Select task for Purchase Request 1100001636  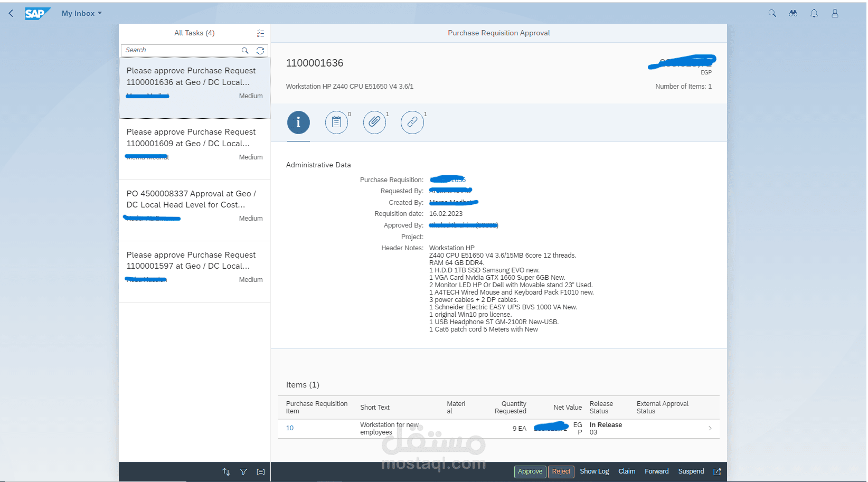pyautogui.click(x=194, y=88)
